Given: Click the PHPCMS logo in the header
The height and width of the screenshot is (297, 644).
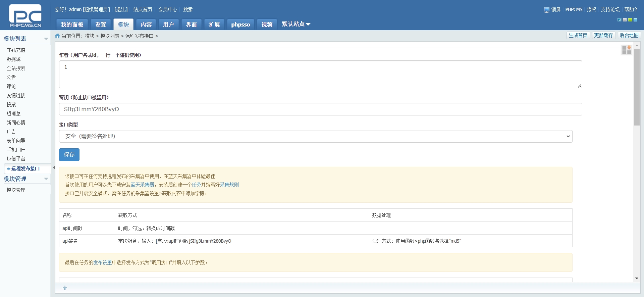Looking at the screenshot, I should coord(25,15).
